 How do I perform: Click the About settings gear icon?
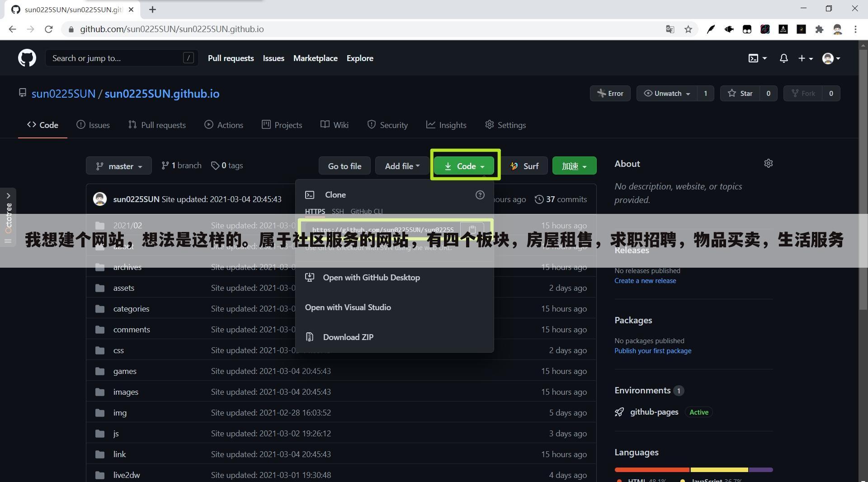pos(769,163)
